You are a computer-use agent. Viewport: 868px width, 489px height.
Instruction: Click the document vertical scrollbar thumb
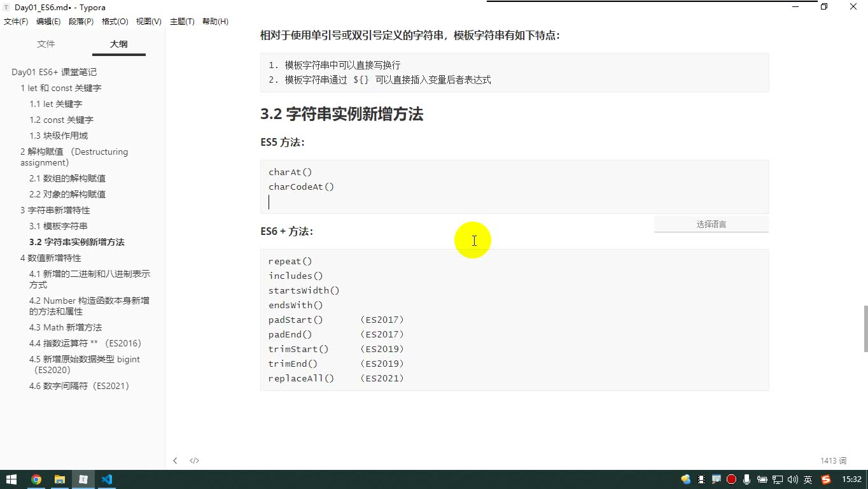tap(865, 329)
